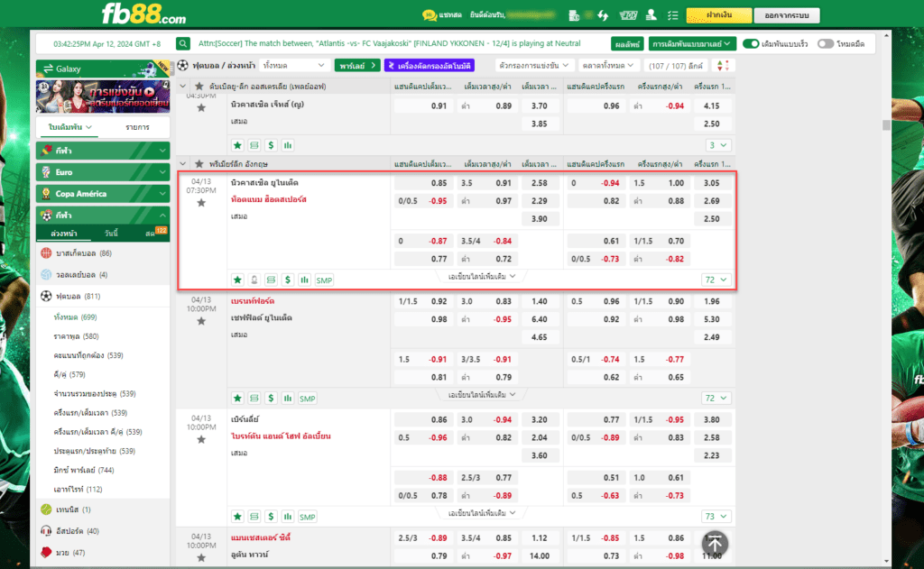924x569 pixels.
Task: Click the SMP button under Newcastle vs Tottenham
Action: (324, 280)
